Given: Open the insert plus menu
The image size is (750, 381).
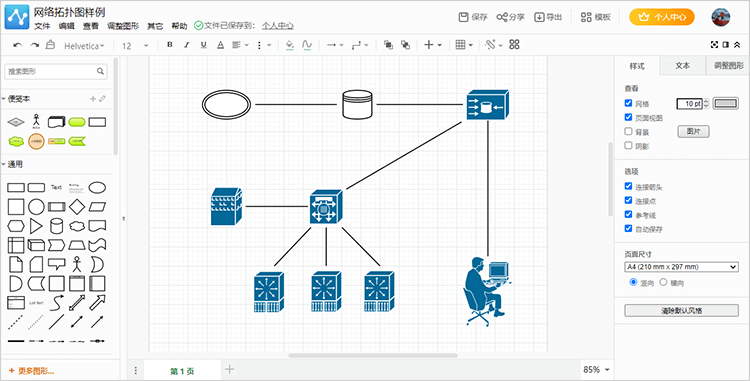Looking at the screenshot, I should click(433, 45).
